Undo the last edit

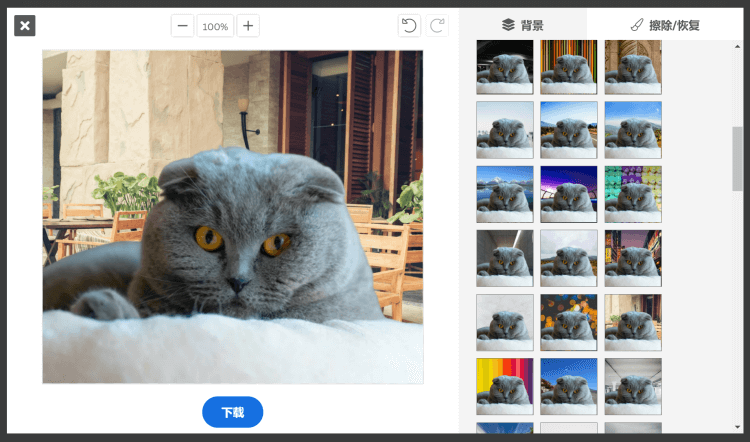coord(409,26)
